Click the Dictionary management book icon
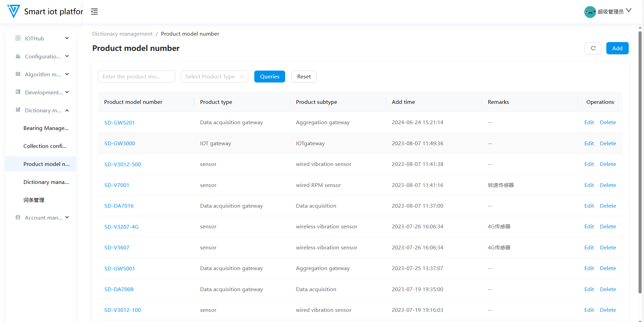The image size is (644, 322). [18, 110]
